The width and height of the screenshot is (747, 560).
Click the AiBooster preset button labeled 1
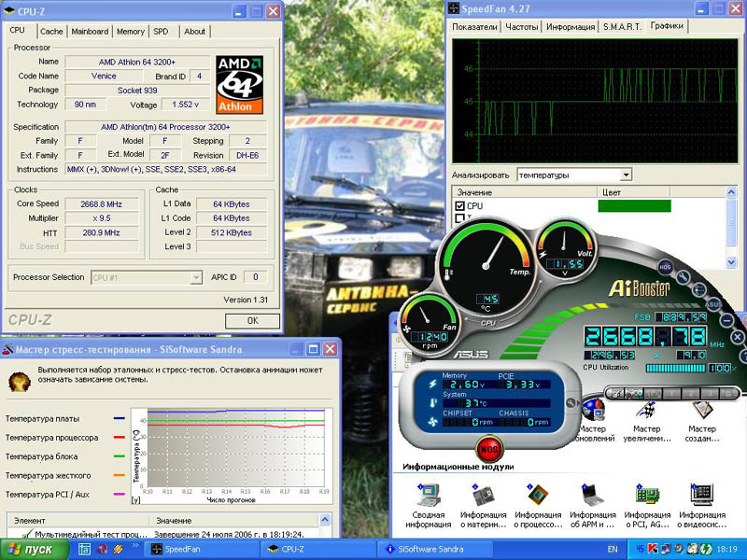point(671,394)
